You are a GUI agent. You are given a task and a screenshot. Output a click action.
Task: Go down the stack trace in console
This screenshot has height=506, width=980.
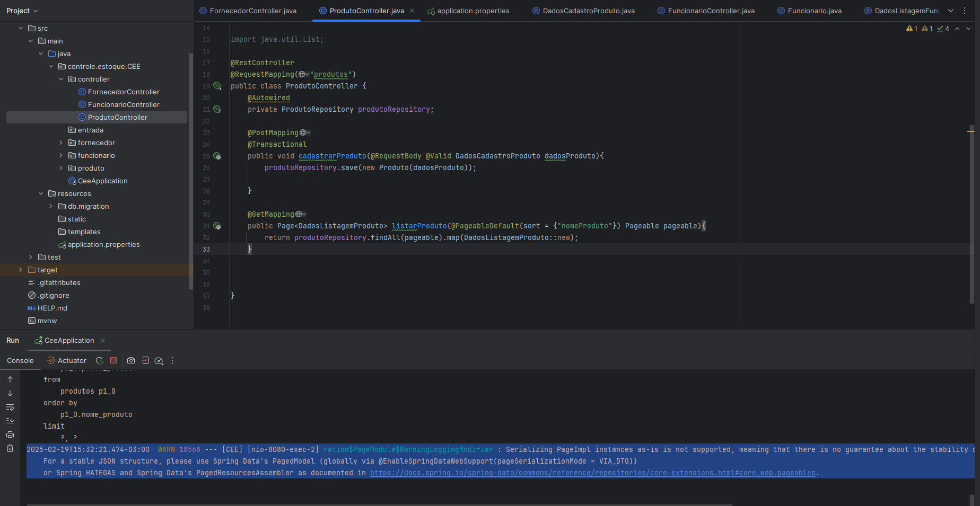click(10, 393)
